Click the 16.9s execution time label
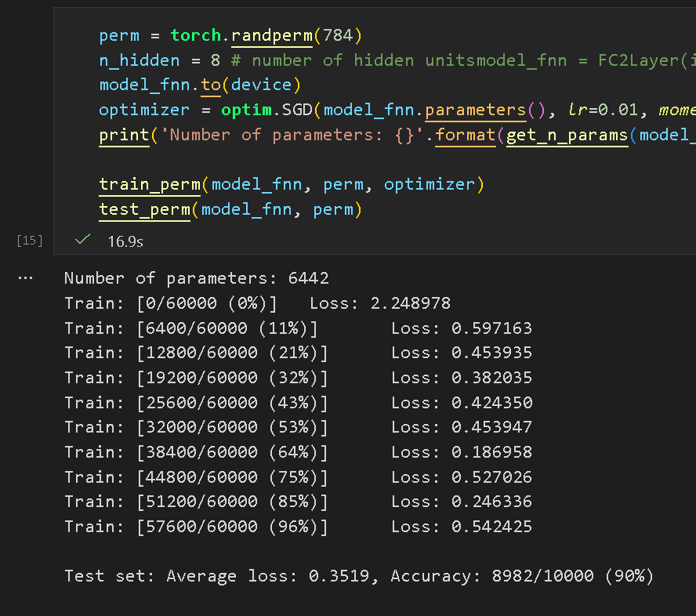This screenshot has width=696, height=616. click(x=125, y=241)
